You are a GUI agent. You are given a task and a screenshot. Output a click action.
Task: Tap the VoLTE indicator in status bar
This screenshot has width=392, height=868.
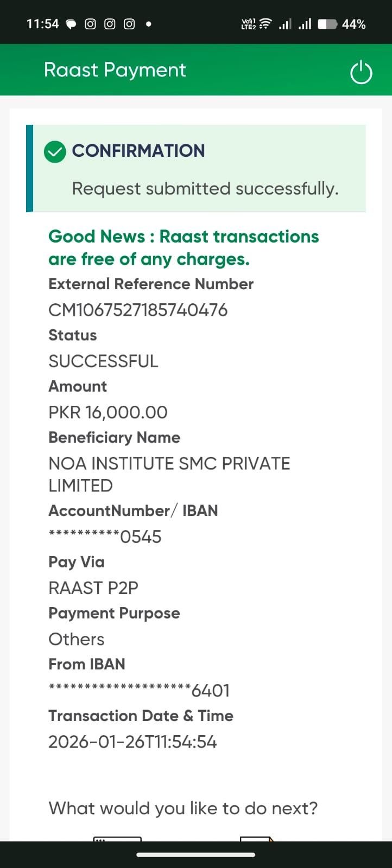pyautogui.click(x=248, y=24)
